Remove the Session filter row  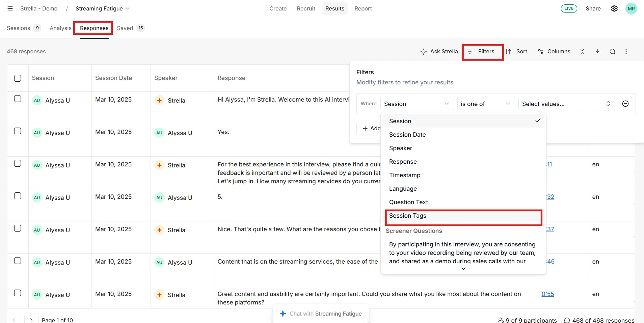click(625, 104)
